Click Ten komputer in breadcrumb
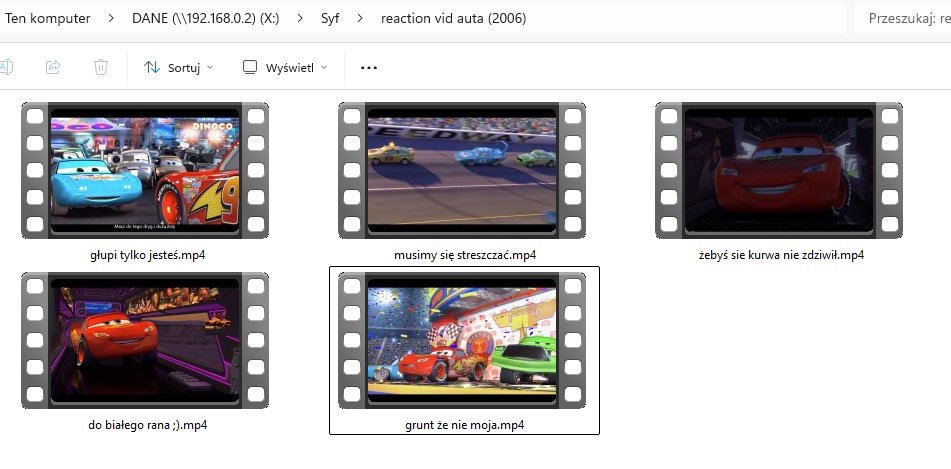Screen dimensions: 951x469 click(47, 18)
